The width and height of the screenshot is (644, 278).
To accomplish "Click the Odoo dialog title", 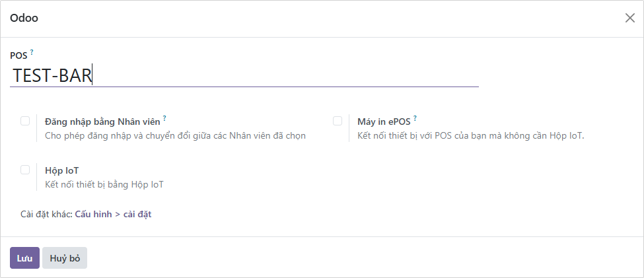I will pyautogui.click(x=24, y=18).
